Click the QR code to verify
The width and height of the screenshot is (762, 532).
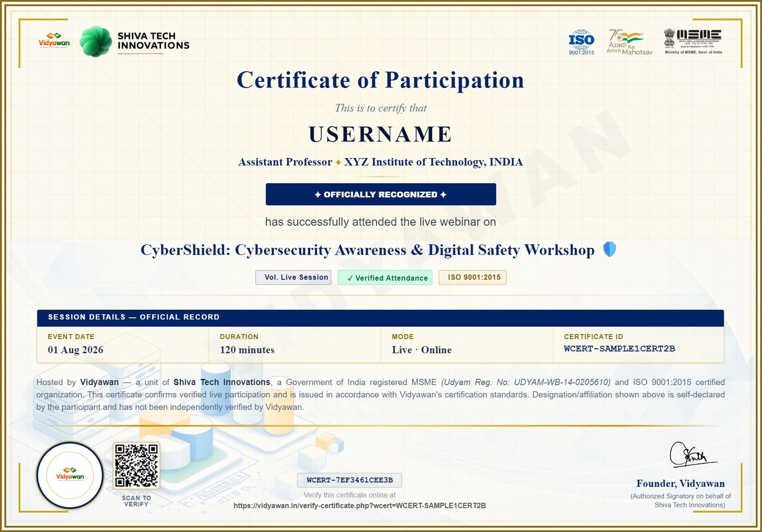point(136,465)
